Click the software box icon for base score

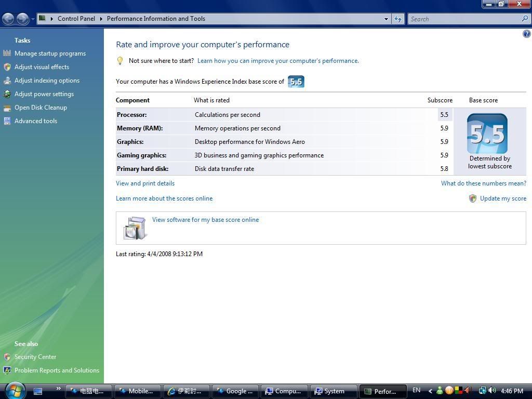pyautogui.click(x=135, y=228)
